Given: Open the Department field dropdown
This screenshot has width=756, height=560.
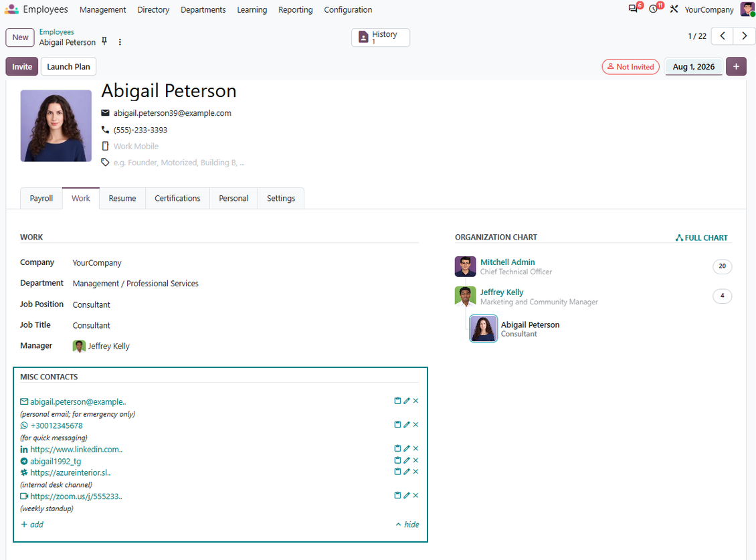Looking at the screenshot, I should pyautogui.click(x=136, y=284).
